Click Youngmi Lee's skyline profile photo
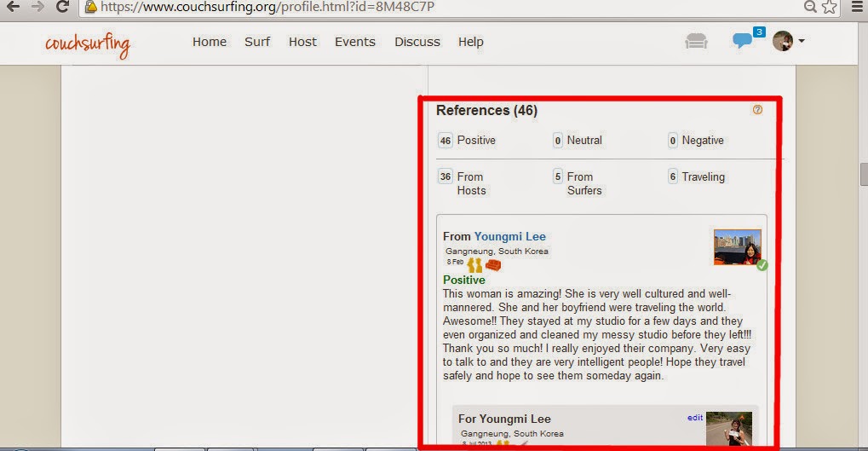The height and width of the screenshot is (451, 868). [738, 247]
